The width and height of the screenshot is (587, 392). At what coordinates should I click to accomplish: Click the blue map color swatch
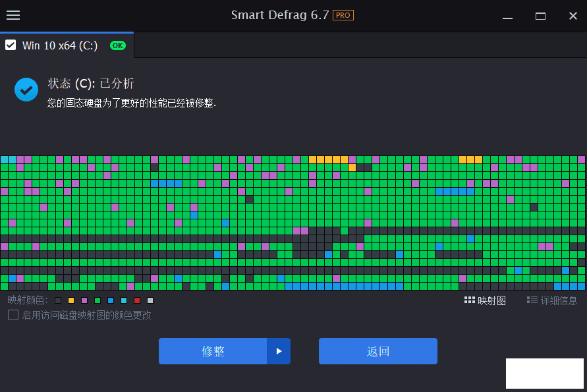click(111, 300)
